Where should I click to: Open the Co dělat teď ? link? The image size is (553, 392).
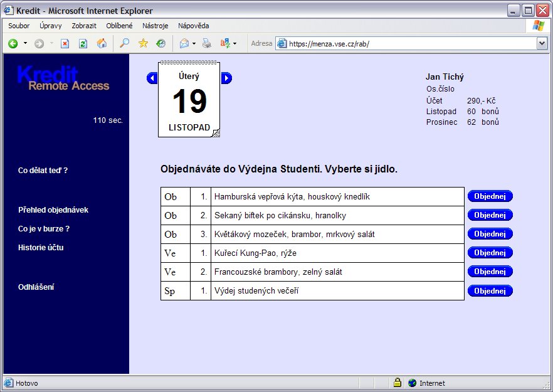43,171
